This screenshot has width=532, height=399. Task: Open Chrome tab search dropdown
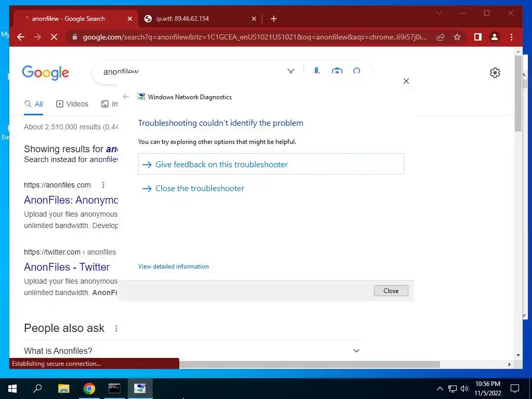tap(438, 13)
